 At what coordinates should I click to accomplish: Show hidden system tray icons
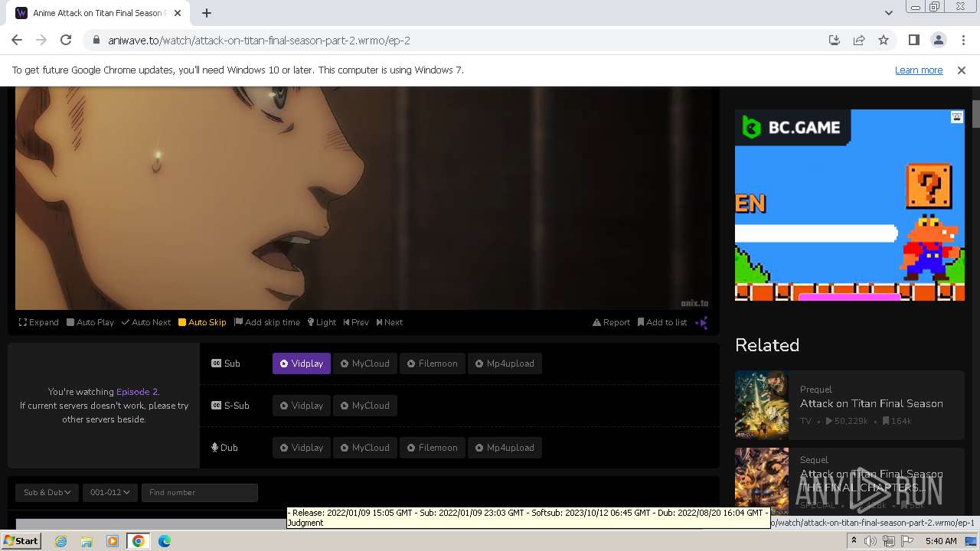(x=854, y=541)
